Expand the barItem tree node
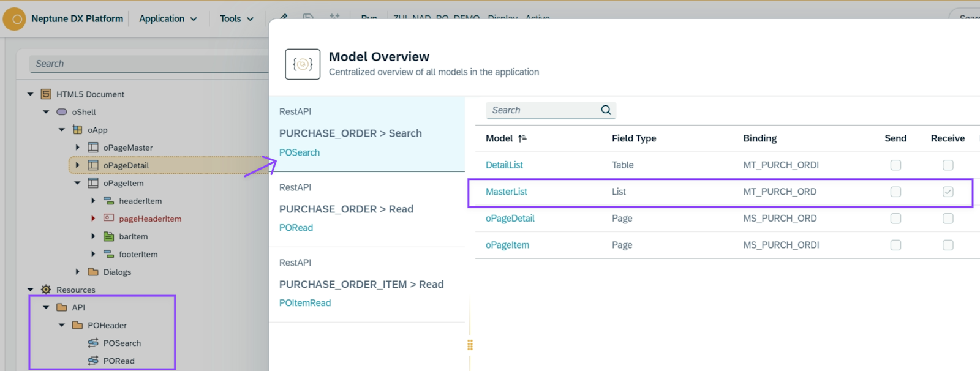Image resolution: width=980 pixels, height=371 pixels. click(93, 236)
